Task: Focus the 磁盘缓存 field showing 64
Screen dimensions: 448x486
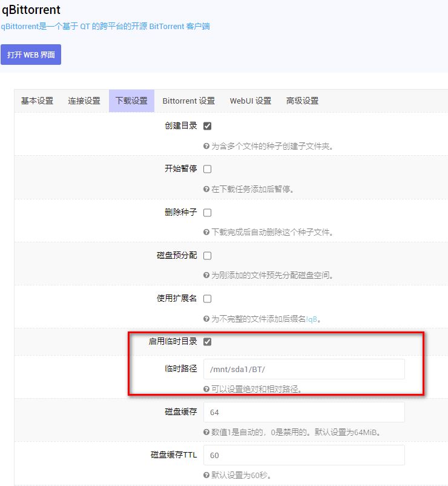Action: click(304, 412)
